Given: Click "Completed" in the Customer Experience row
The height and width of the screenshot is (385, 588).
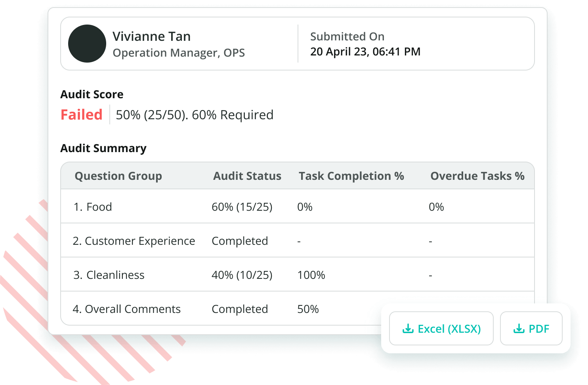Looking at the screenshot, I should coord(240,241).
